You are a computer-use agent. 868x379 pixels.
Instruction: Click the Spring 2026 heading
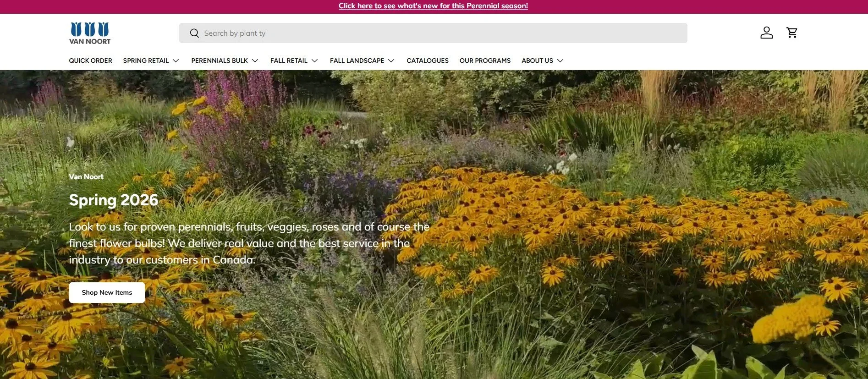point(114,200)
